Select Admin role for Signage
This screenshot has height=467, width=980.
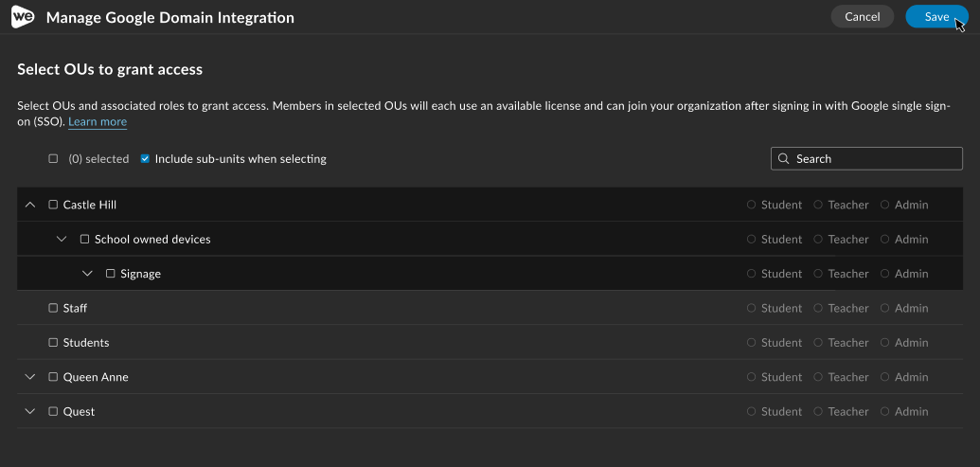(885, 273)
